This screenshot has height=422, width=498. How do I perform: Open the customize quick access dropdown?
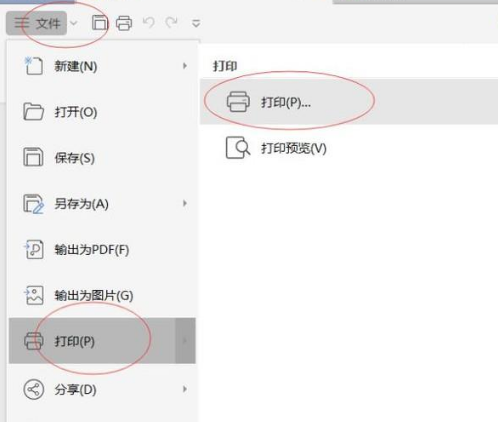click(196, 24)
